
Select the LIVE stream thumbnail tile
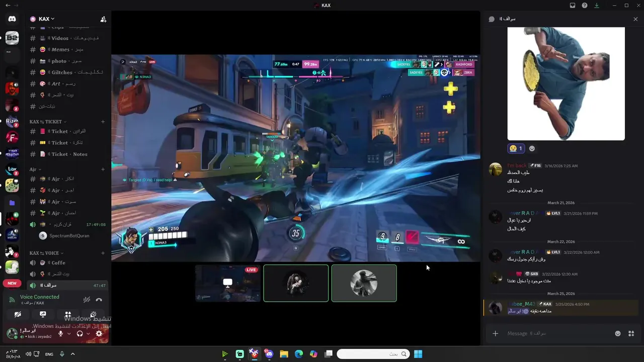point(228,283)
